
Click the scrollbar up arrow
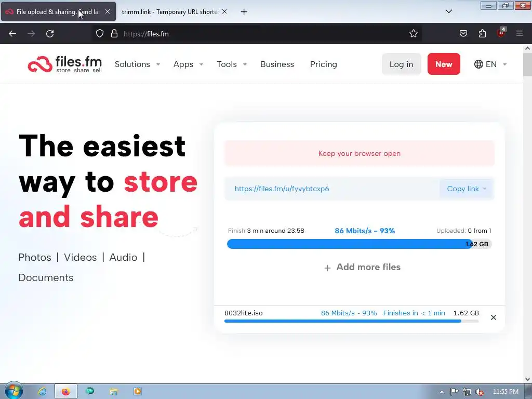527,48
